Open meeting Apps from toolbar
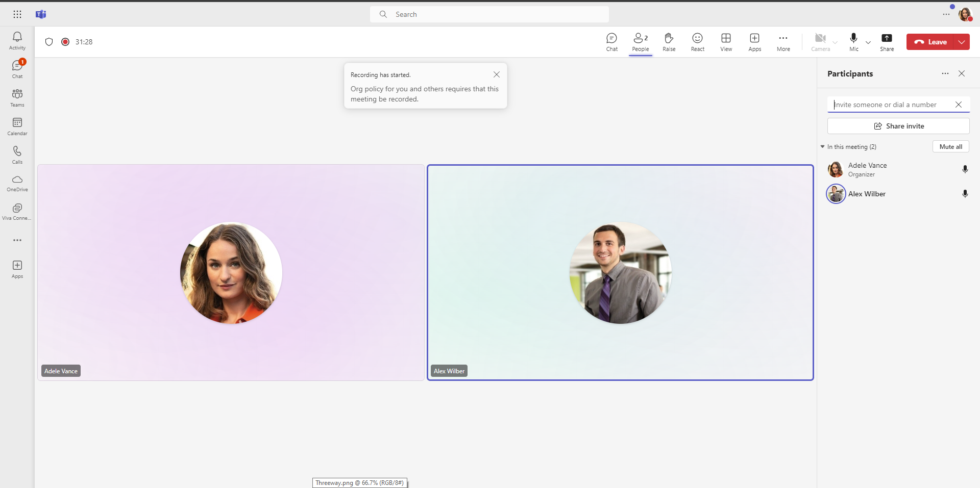Image resolution: width=980 pixels, height=488 pixels. [755, 42]
